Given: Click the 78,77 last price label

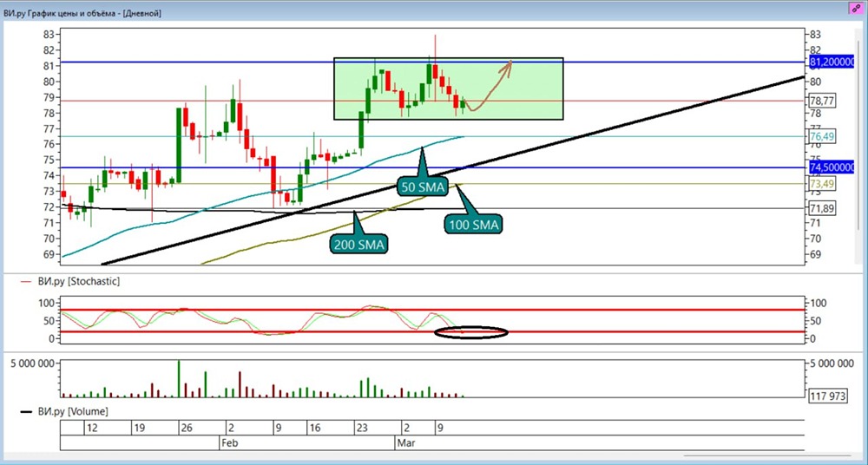Looking at the screenshot, I should pyautogui.click(x=823, y=101).
